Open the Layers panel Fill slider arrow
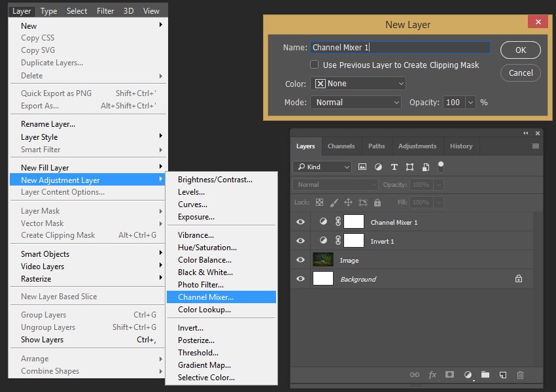 (x=438, y=202)
